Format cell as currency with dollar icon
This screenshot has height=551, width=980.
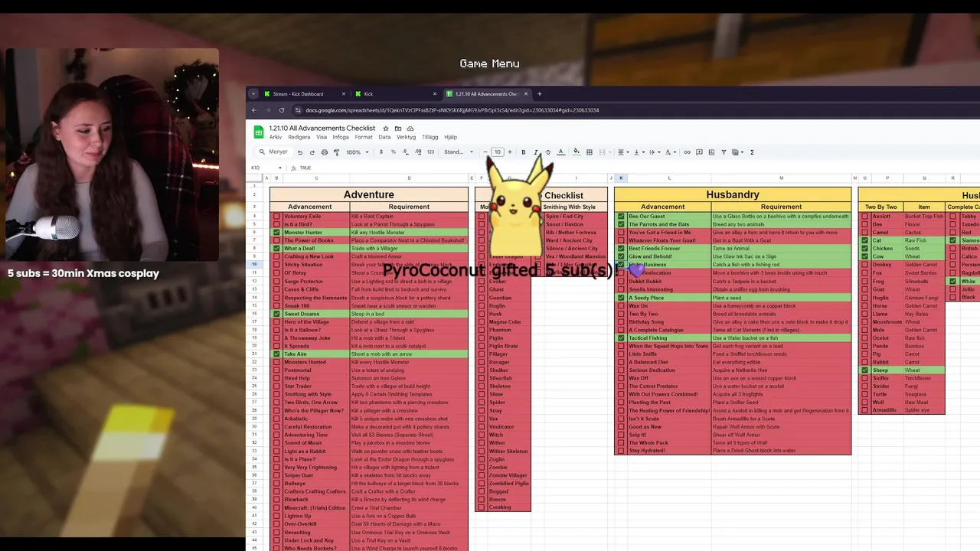coord(381,152)
